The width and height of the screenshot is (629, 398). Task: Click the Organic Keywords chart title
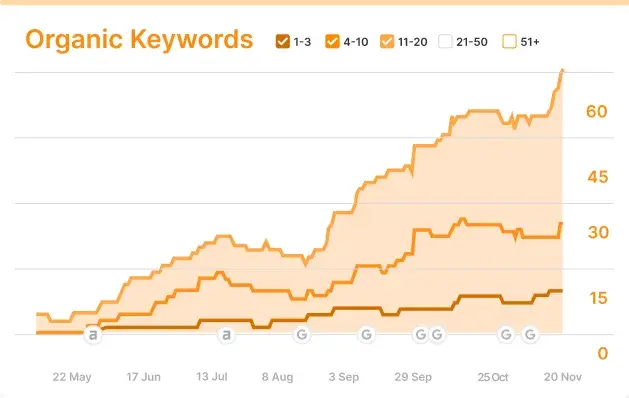click(x=139, y=40)
